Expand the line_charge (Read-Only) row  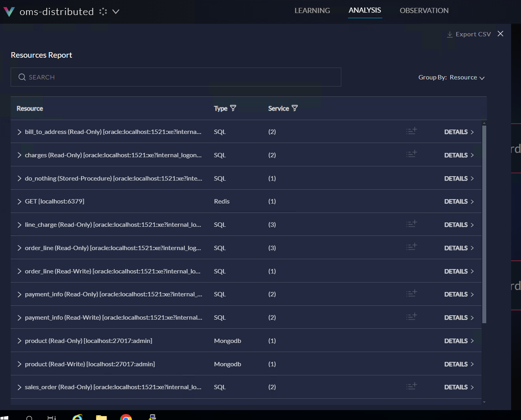coord(19,225)
